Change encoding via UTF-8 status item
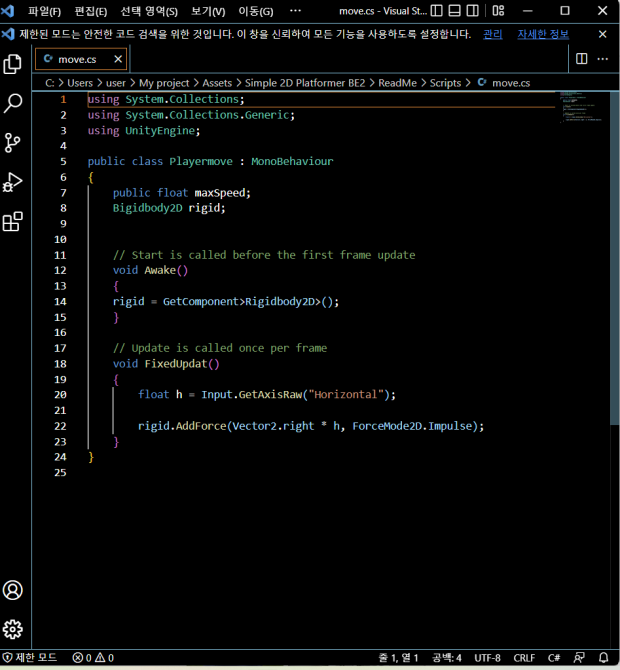The width and height of the screenshot is (620, 670). coord(488,657)
